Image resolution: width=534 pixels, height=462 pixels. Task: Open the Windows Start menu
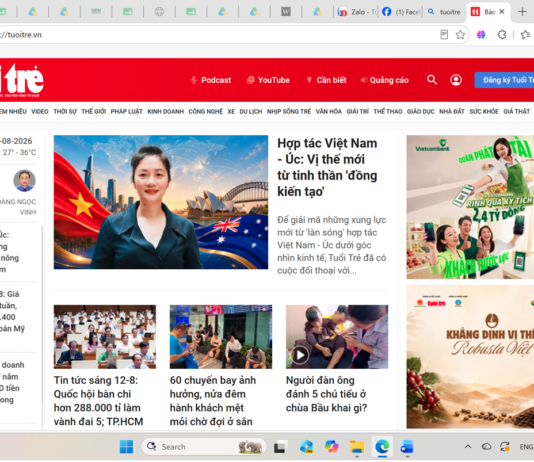(126, 447)
